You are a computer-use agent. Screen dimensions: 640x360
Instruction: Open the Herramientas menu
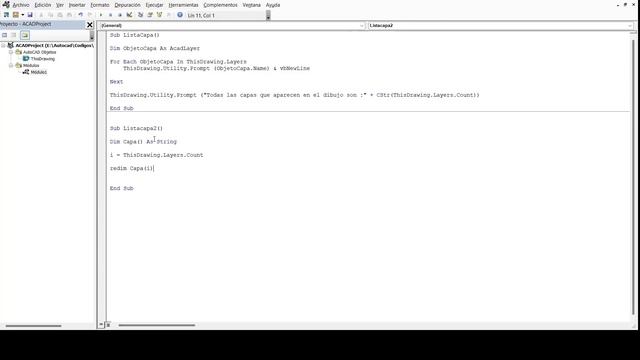pyautogui.click(x=183, y=5)
